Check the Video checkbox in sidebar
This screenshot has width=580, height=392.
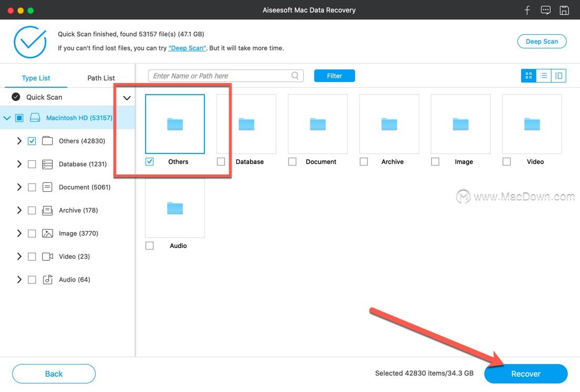(x=32, y=256)
